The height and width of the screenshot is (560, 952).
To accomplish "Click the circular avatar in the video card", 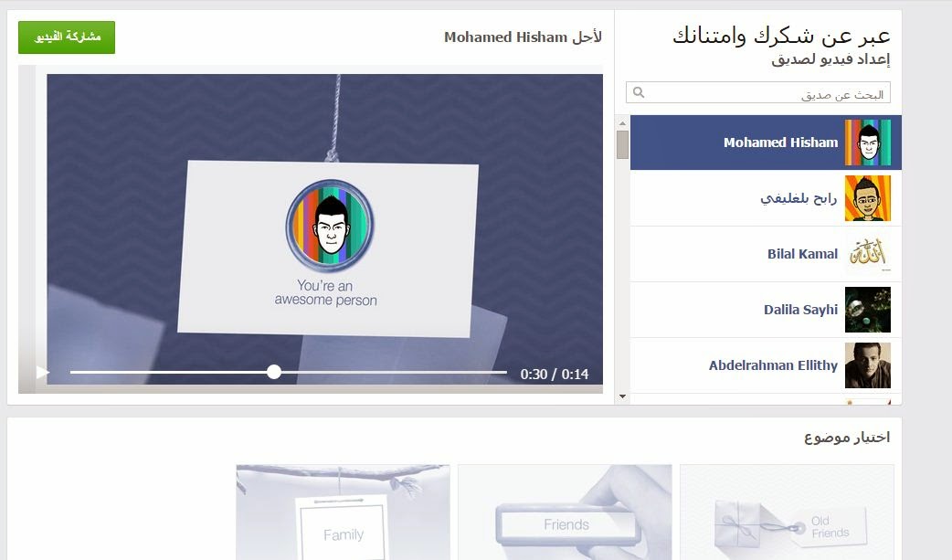I will click(x=330, y=225).
